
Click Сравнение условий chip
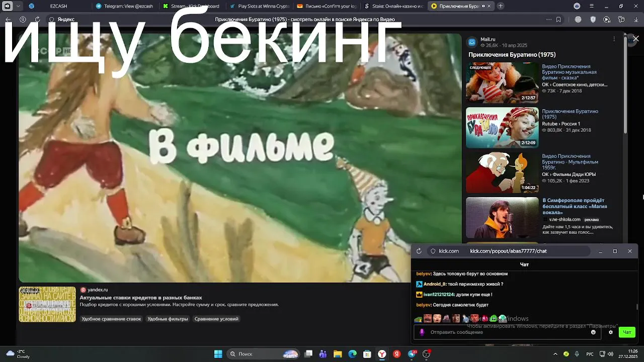[x=216, y=319]
